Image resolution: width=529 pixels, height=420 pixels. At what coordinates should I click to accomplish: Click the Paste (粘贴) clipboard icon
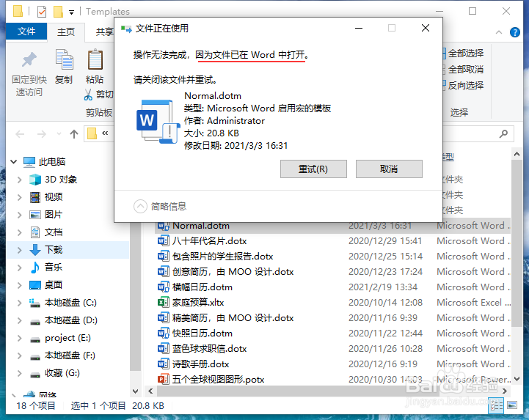[95, 59]
